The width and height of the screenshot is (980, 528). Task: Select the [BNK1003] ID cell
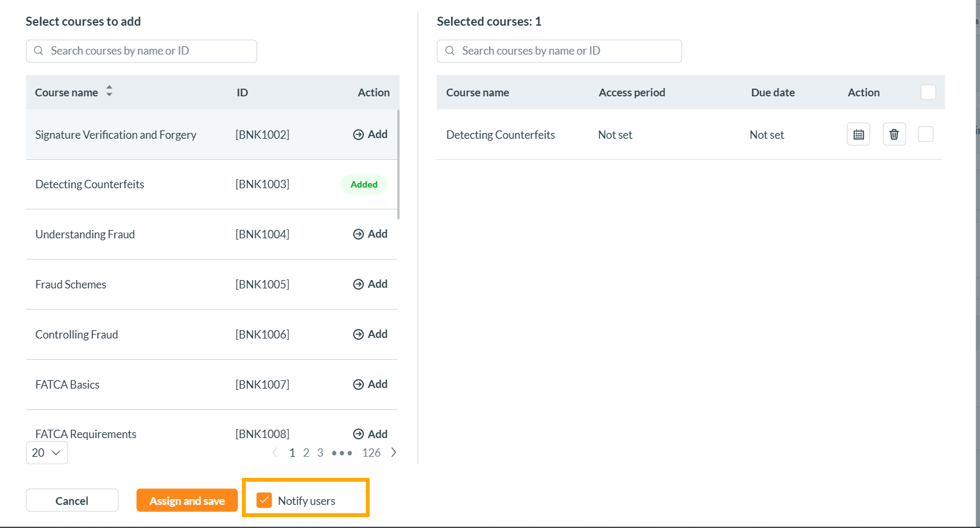(x=262, y=184)
